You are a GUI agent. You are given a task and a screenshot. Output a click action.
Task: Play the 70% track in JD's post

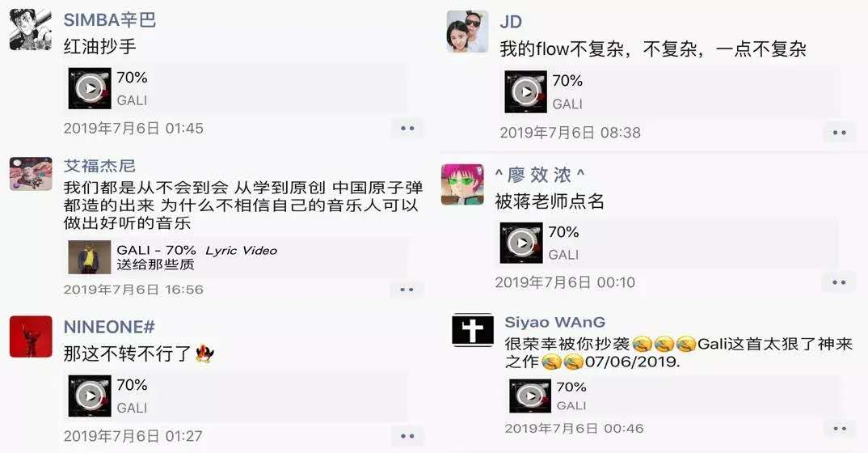(525, 91)
